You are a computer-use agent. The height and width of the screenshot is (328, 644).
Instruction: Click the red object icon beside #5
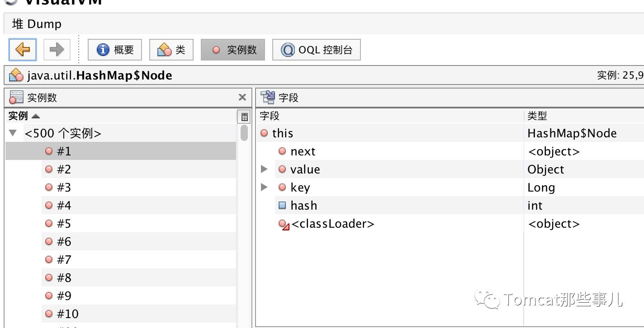[x=49, y=223]
